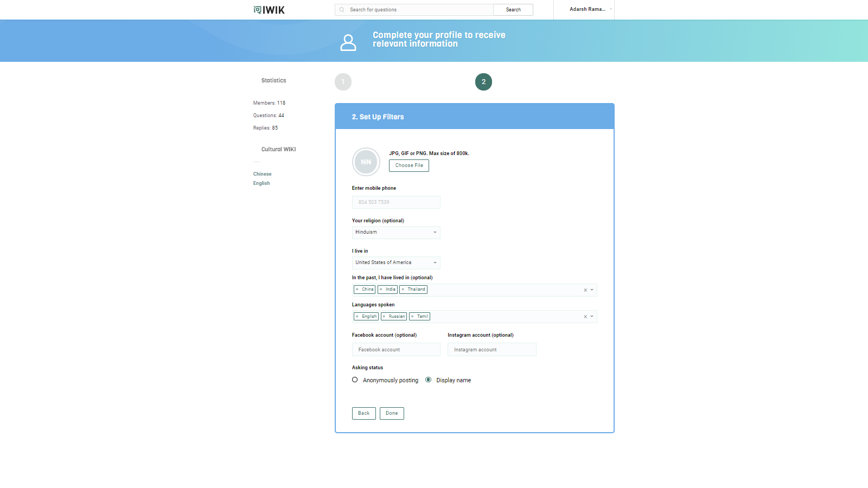Open English cultural wiki link
Image resolution: width=868 pixels, height=488 pixels.
click(x=261, y=183)
